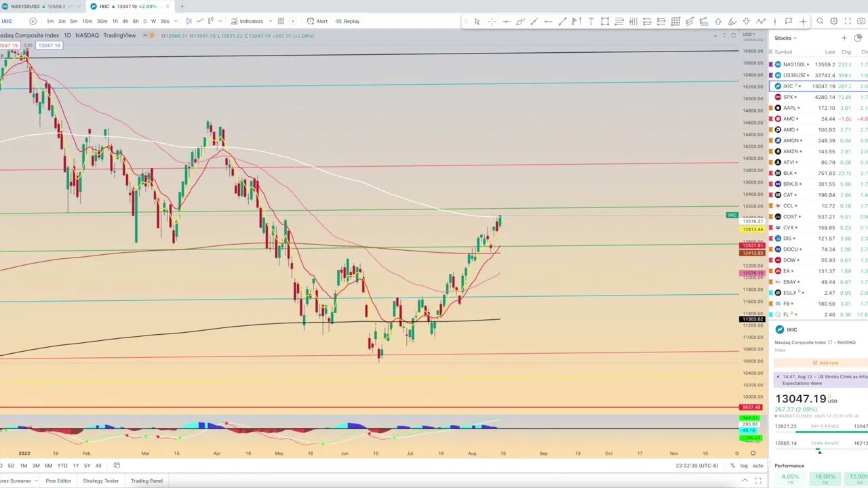Expand the timeframe list dropdown arrow
868x488 pixels.
(x=176, y=21)
